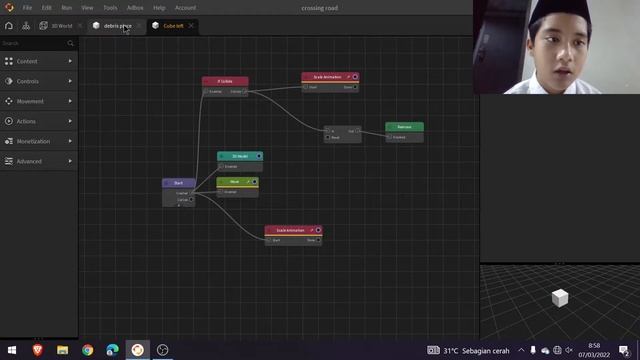Toggle the upper Scale Animation node circle
Image resolution: width=640 pixels, height=360 pixels.
pos(355,77)
